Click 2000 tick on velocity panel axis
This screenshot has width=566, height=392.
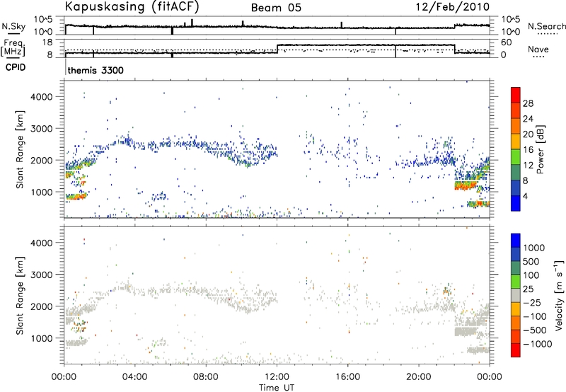pos(43,306)
